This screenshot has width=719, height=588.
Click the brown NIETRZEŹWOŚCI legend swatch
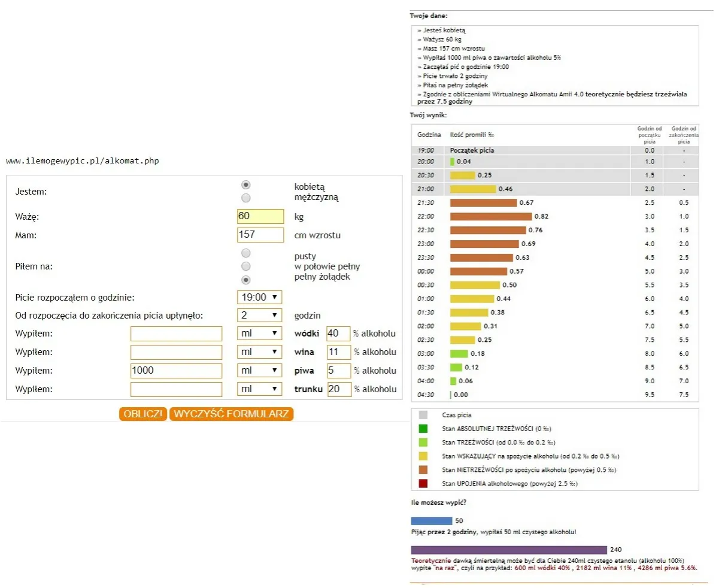tap(423, 469)
